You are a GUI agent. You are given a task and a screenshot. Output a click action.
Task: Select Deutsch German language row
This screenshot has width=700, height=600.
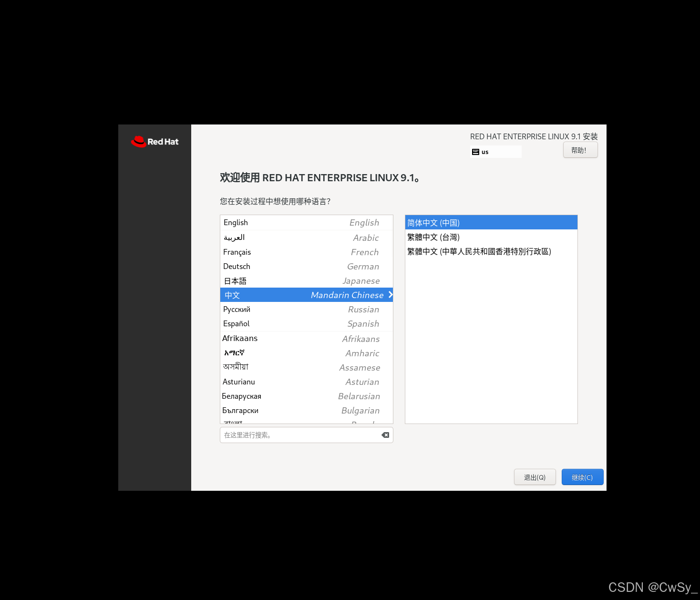306,266
